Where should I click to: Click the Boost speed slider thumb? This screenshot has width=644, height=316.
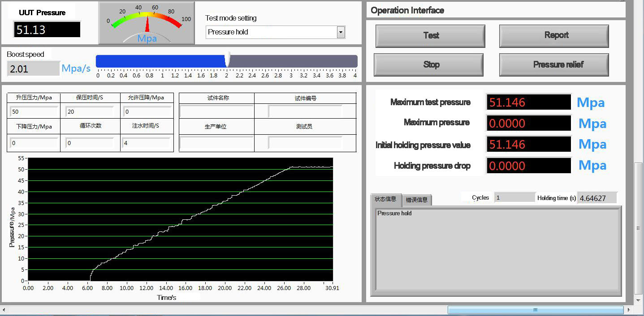click(227, 60)
